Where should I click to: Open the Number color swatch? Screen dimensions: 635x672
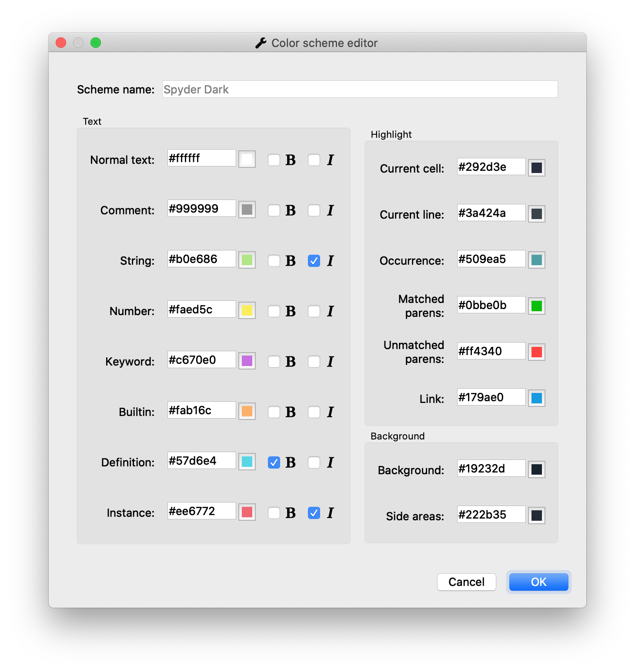pos(247,309)
